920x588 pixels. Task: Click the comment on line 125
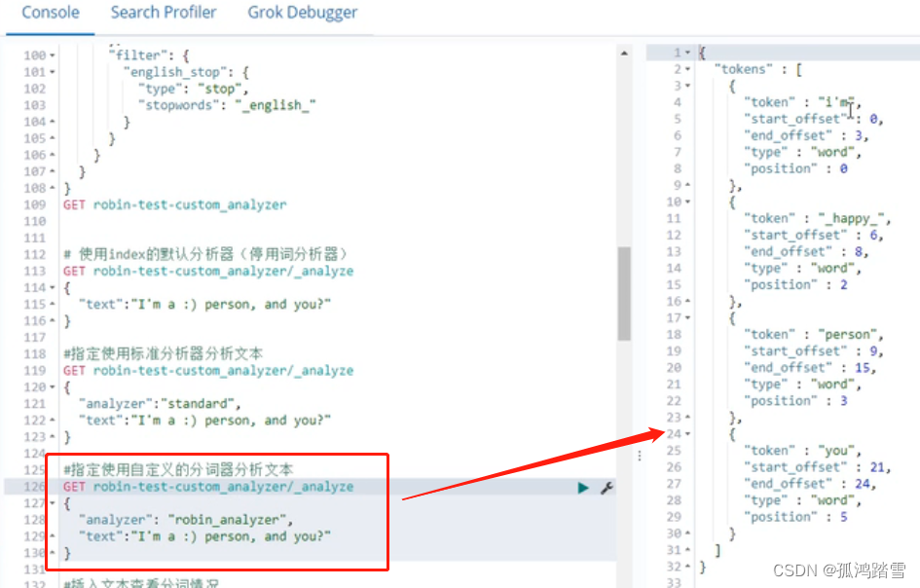click(x=178, y=469)
